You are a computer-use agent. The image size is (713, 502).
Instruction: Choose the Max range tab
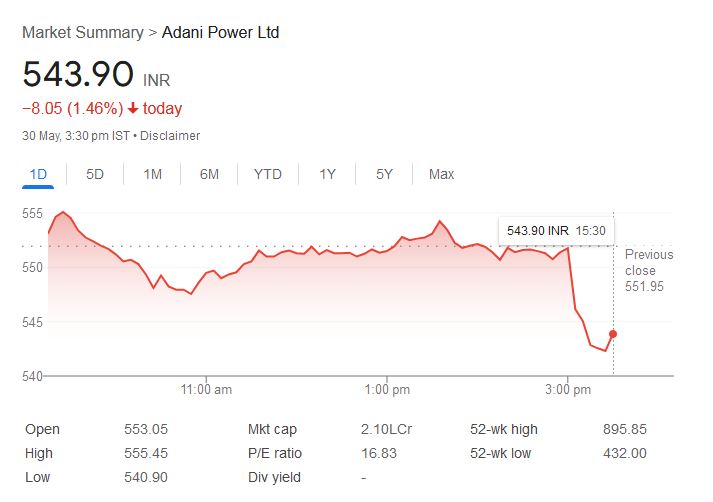pos(441,174)
